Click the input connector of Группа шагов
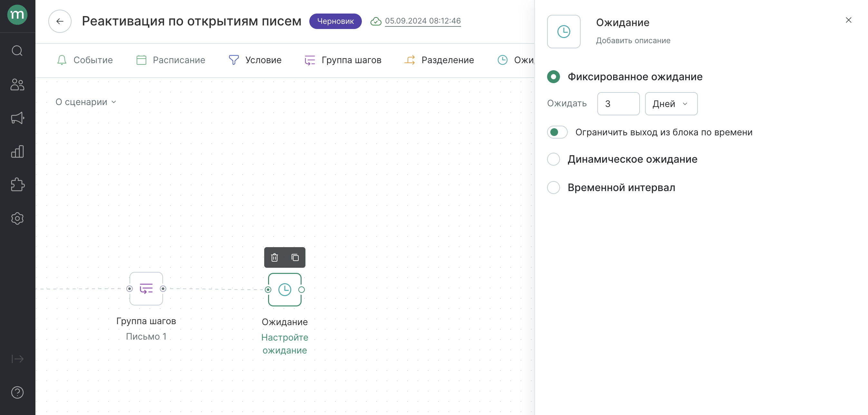 pos(130,289)
